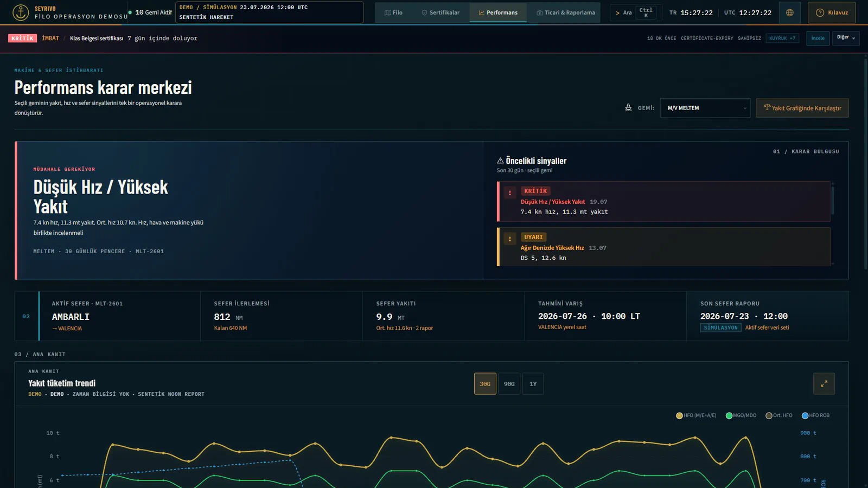Screen dimensions: 868x488
Task: Click the Sertifikalar shield icon
Action: (424, 12)
